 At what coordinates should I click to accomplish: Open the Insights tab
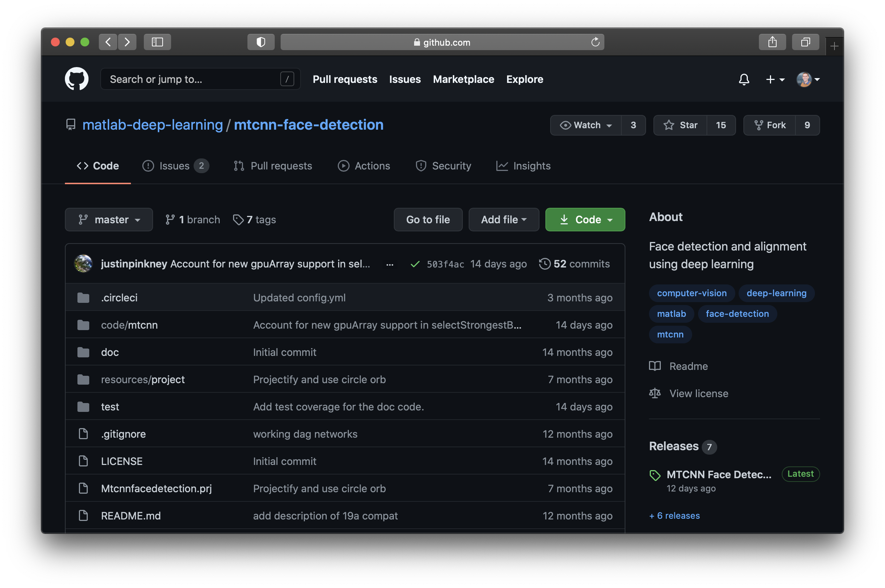coord(523,166)
